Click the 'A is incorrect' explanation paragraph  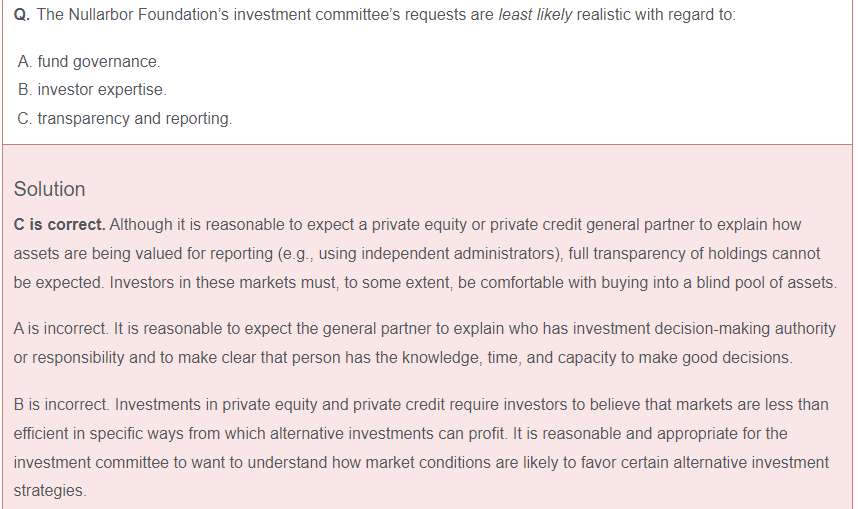(x=425, y=343)
